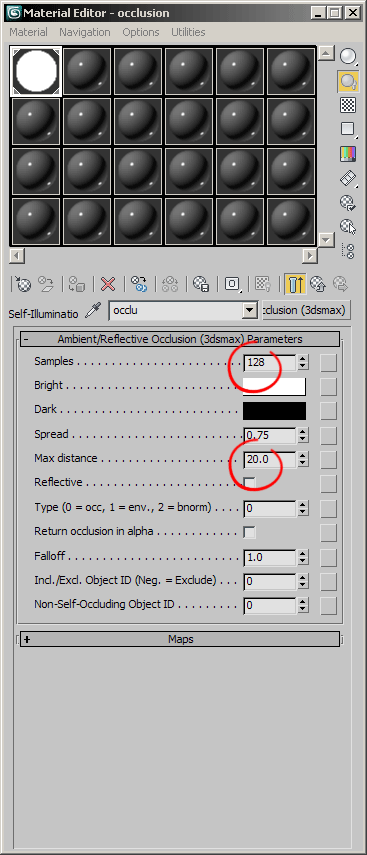Image resolution: width=367 pixels, height=855 pixels.
Task: Enable Return occlusion in alpha checkbox
Action: point(249,532)
